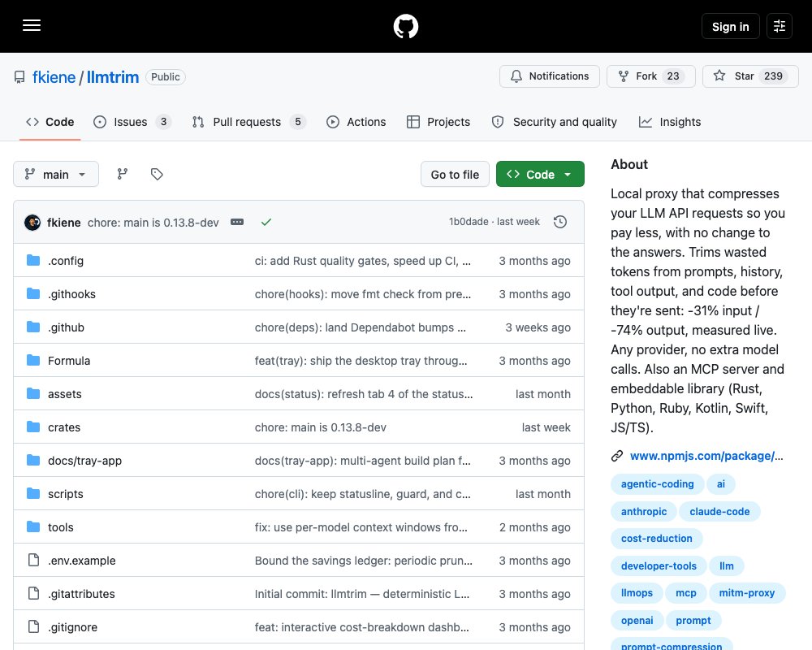This screenshot has height=650, width=812.
Task: Click the folder icon beside tools
Action: pyautogui.click(x=33, y=526)
